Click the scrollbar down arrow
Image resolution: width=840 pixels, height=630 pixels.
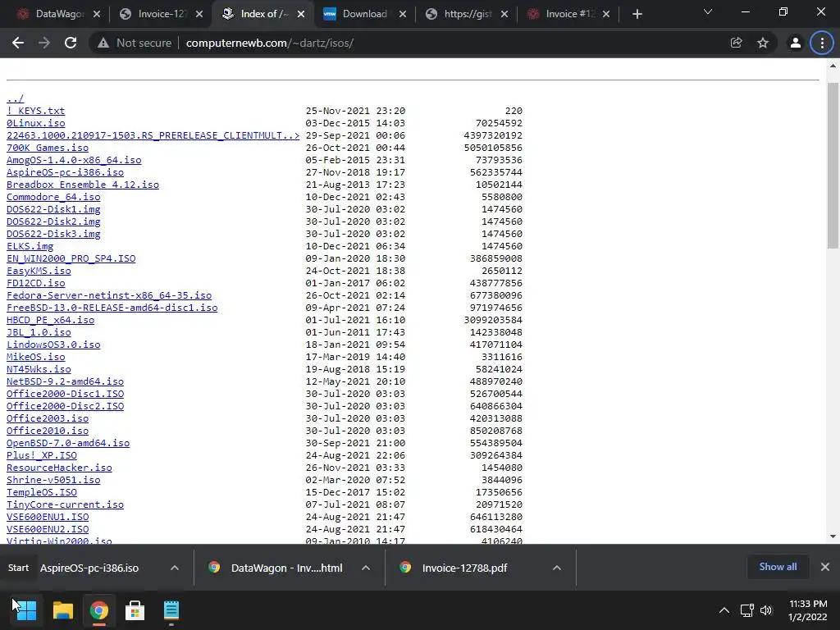coord(833,536)
